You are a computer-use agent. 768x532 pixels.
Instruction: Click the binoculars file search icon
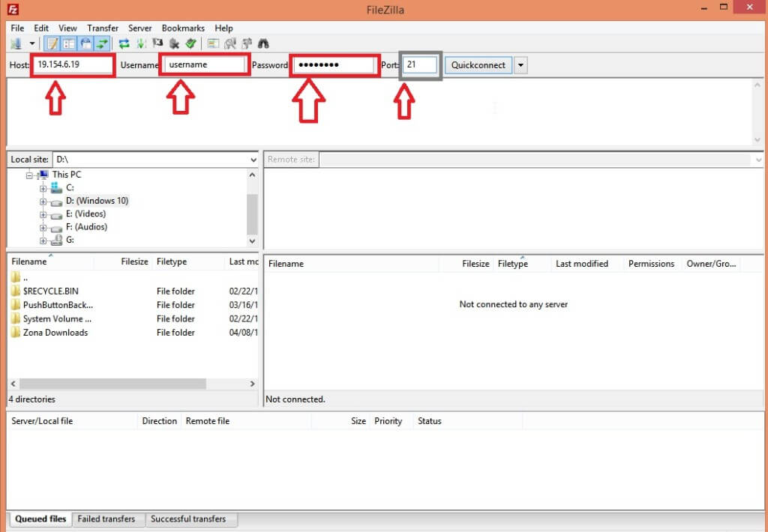click(263, 43)
